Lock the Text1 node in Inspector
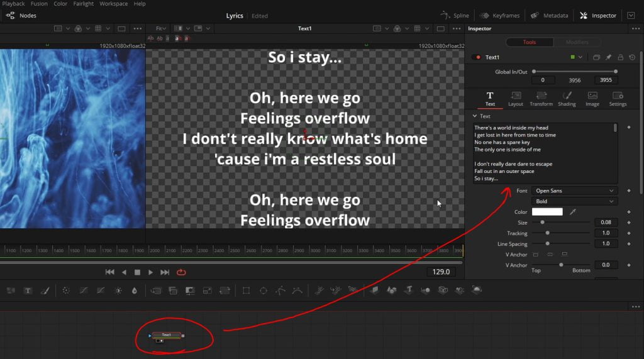The height and width of the screenshot is (359, 644). click(621, 57)
